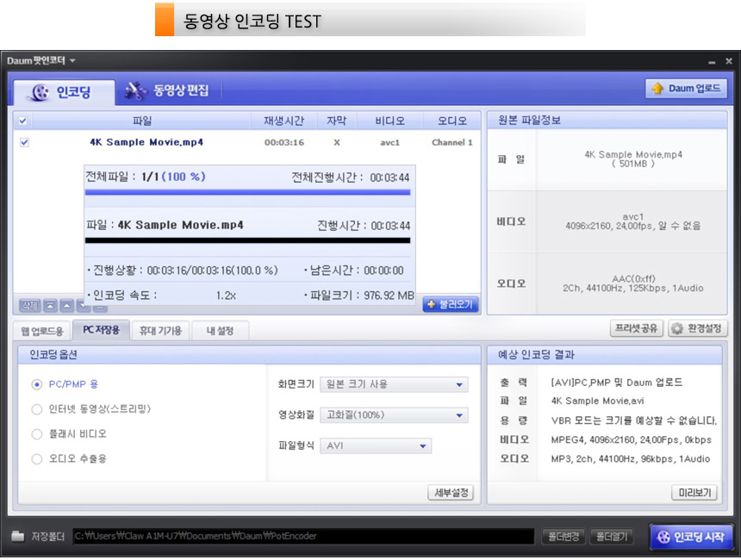This screenshot has height=560, width=741.
Task: Open the 파일형식 AVI format dropdown
Action: pos(375,446)
